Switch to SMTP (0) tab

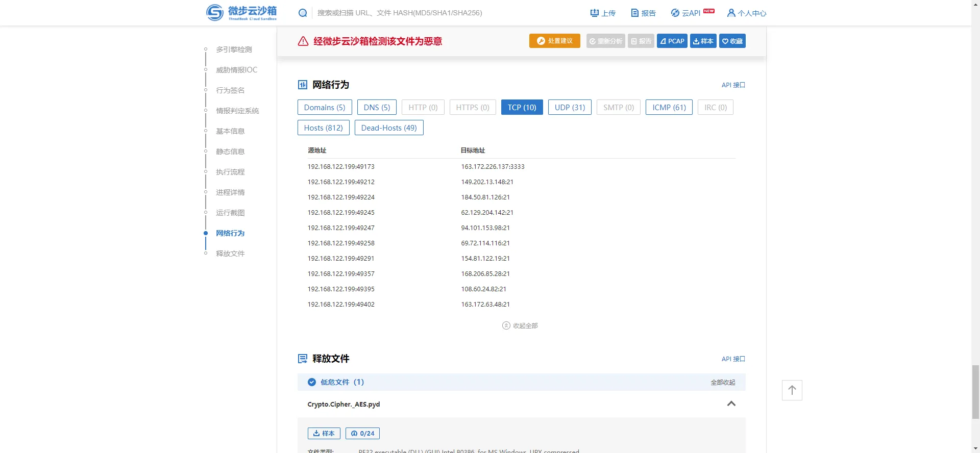click(x=619, y=107)
